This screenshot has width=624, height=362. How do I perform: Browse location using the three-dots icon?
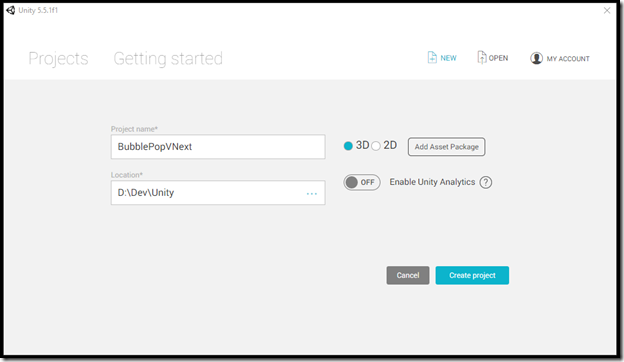312,194
